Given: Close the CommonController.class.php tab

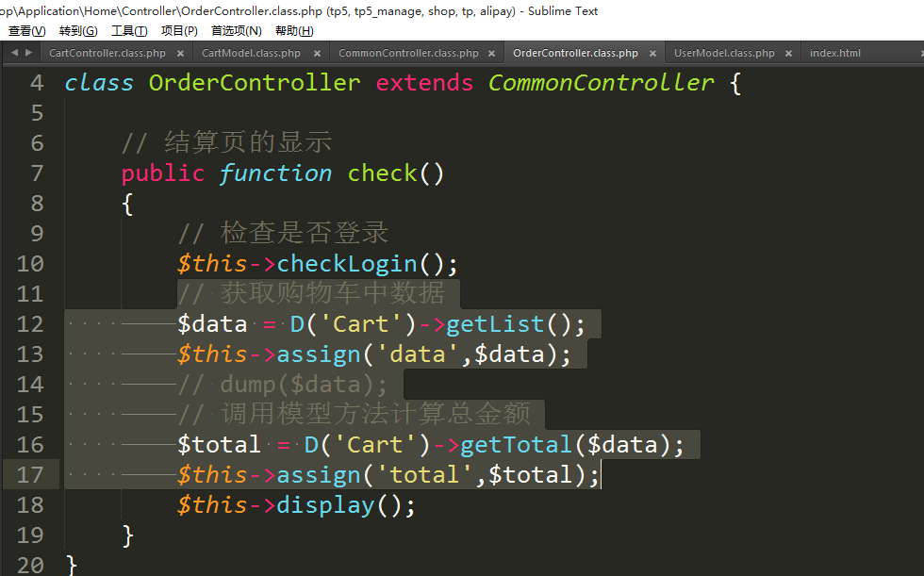Looking at the screenshot, I should [x=493, y=54].
